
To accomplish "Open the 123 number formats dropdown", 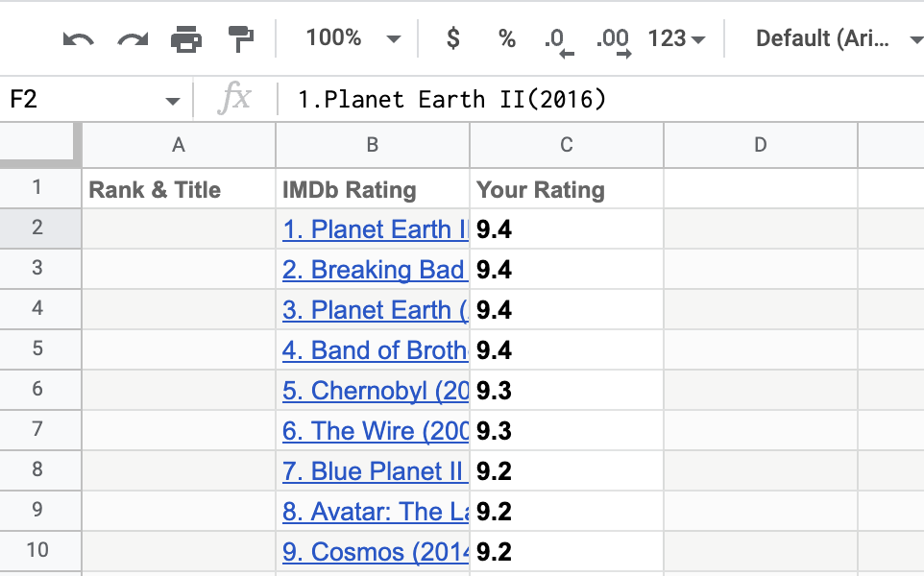I will click(x=677, y=39).
